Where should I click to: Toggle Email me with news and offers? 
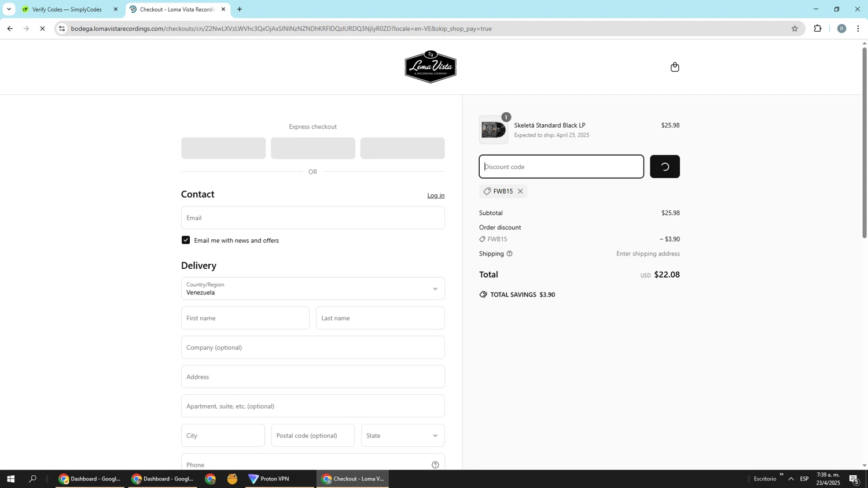point(186,240)
